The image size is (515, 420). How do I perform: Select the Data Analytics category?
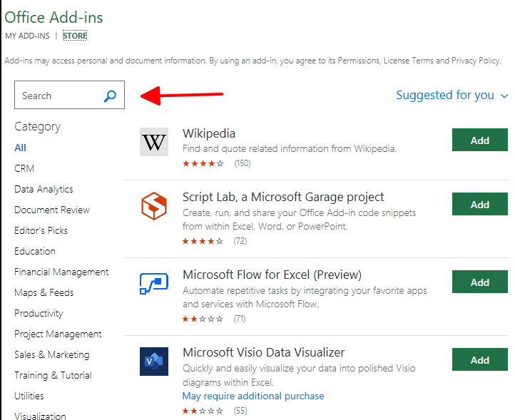click(x=44, y=190)
